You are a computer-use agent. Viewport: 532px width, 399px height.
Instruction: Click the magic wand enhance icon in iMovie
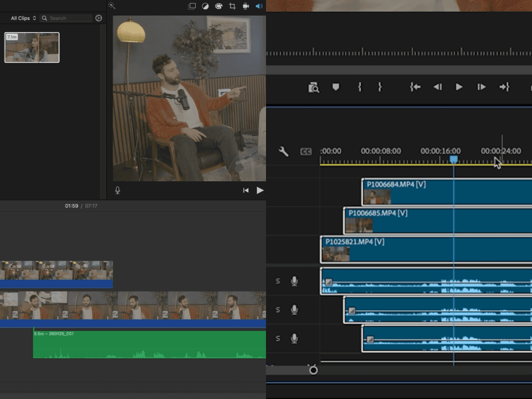tap(111, 6)
